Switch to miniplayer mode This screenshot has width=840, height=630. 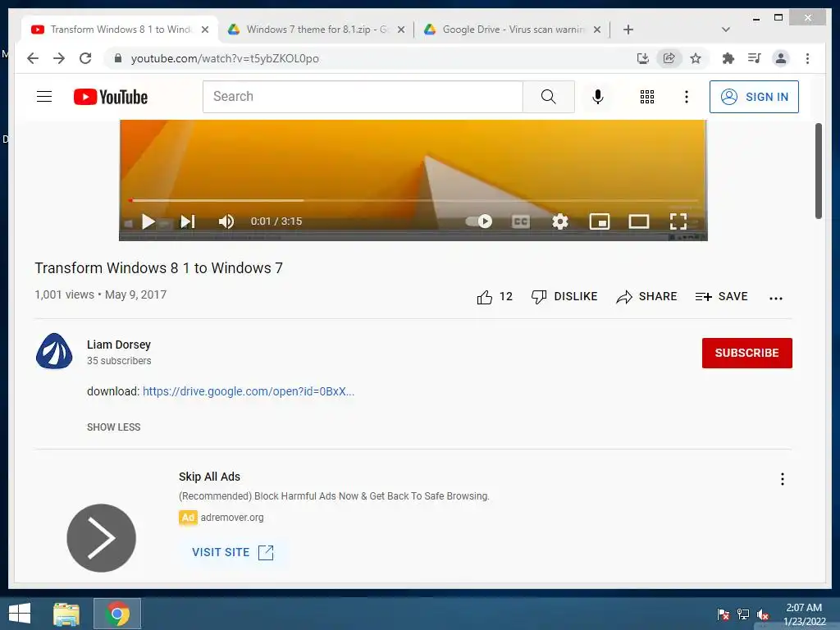[x=600, y=221]
